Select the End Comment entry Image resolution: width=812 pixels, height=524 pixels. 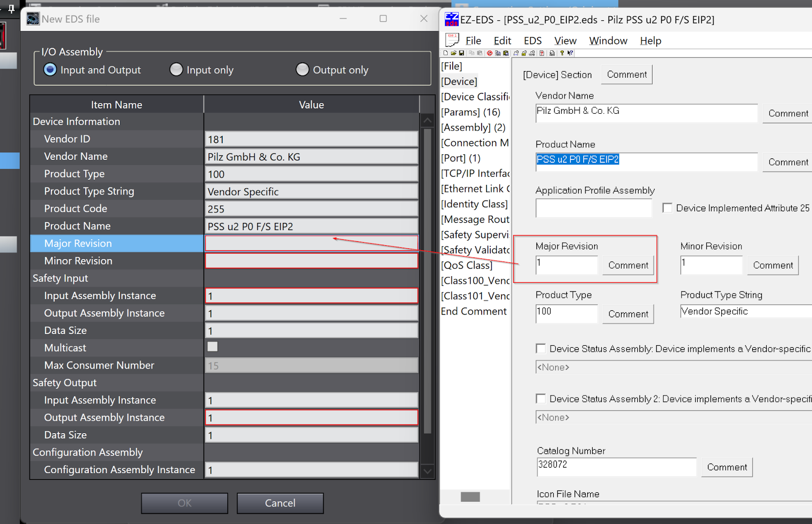click(473, 311)
